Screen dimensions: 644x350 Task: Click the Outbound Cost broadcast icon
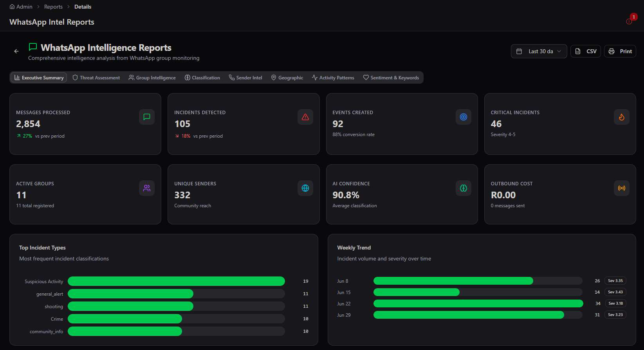(622, 188)
